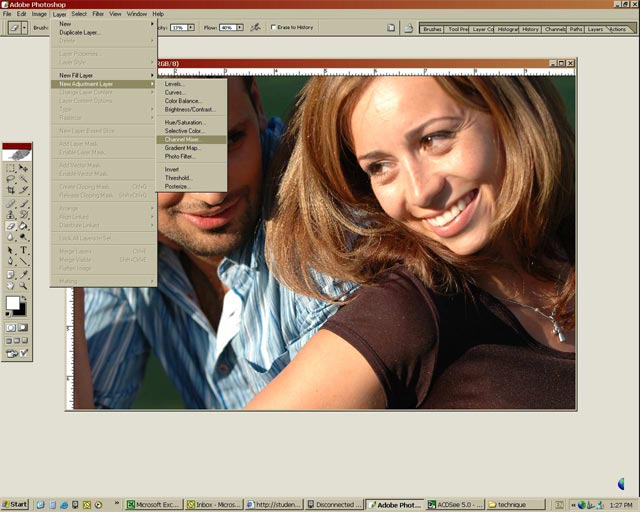Viewport: 640px width, 512px height.
Task: Click the background color swatch
Action: pos(20,310)
